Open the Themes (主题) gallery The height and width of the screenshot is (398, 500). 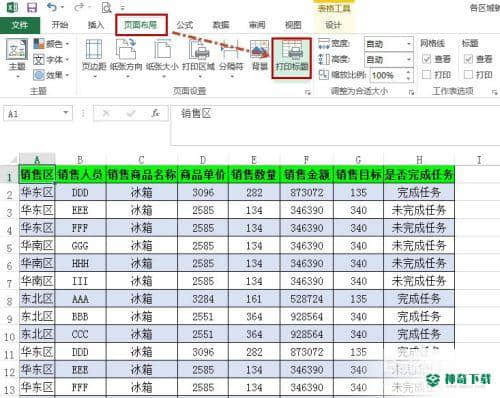[17, 58]
